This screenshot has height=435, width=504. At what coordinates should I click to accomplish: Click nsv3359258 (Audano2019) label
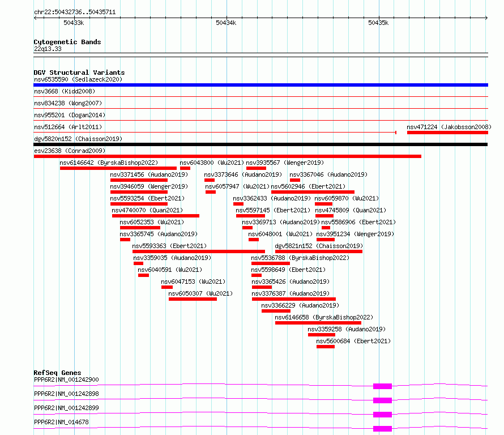347,329
